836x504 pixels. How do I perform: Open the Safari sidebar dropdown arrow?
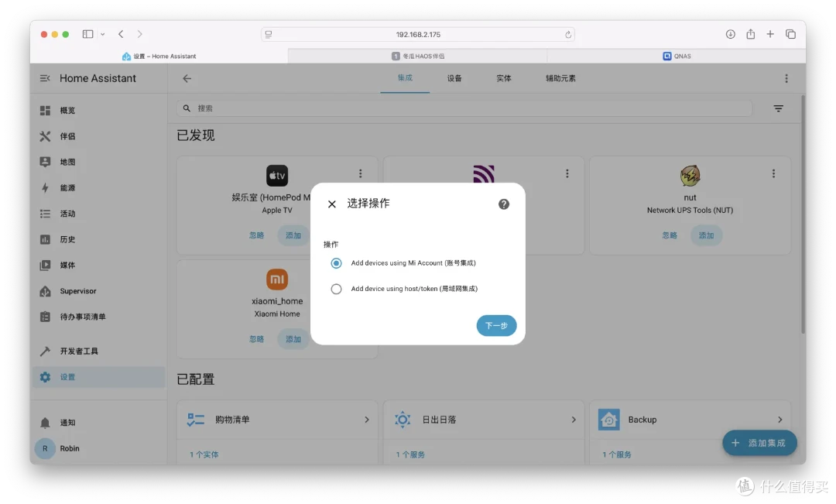click(102, 34)
